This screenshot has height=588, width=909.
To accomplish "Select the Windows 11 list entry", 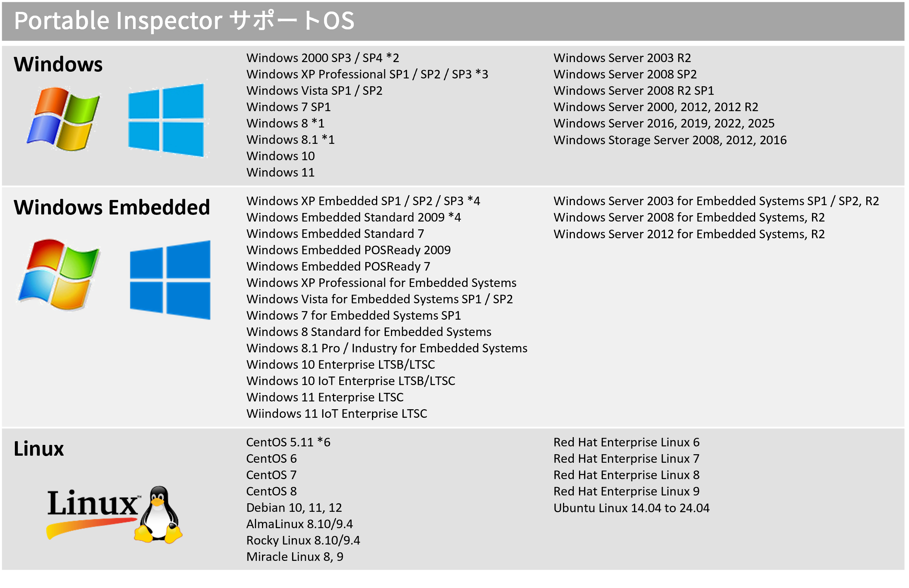I will (x=280, y=172).
